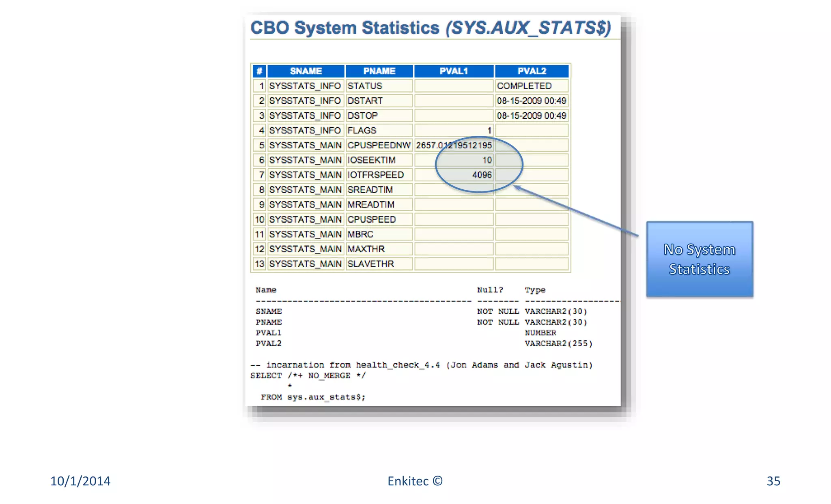Select the COMPLETED status cell
The image size is (831, 504).
point(524,86)
